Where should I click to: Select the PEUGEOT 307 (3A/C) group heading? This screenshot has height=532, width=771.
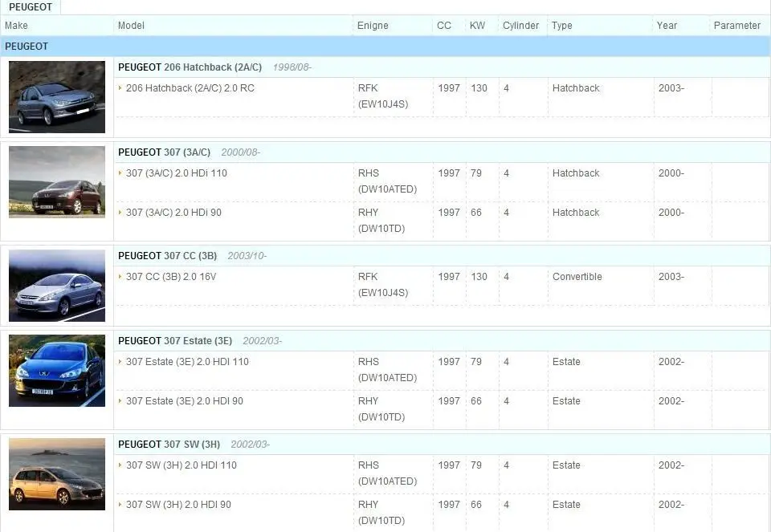(164, 152)
